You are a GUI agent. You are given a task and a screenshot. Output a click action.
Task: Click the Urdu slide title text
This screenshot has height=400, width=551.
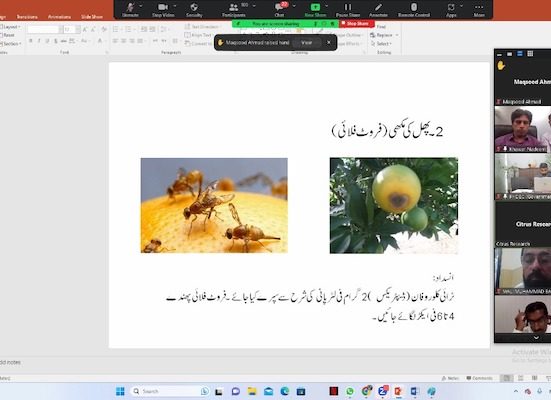[387, 131]
